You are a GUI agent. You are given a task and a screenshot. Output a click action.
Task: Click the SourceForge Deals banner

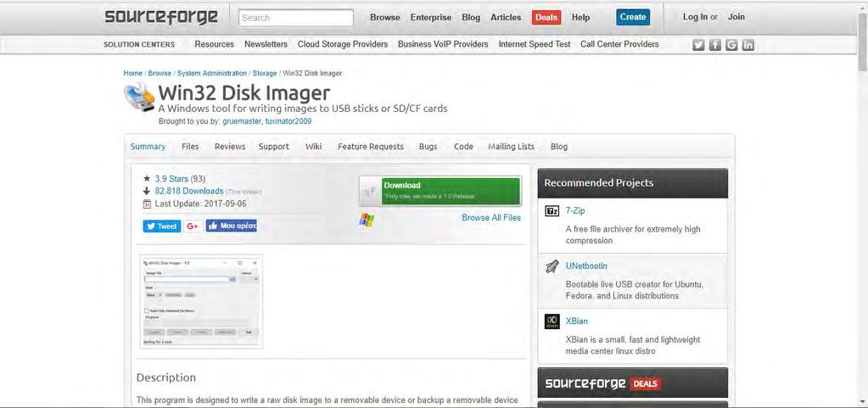(x=633, y=383)
